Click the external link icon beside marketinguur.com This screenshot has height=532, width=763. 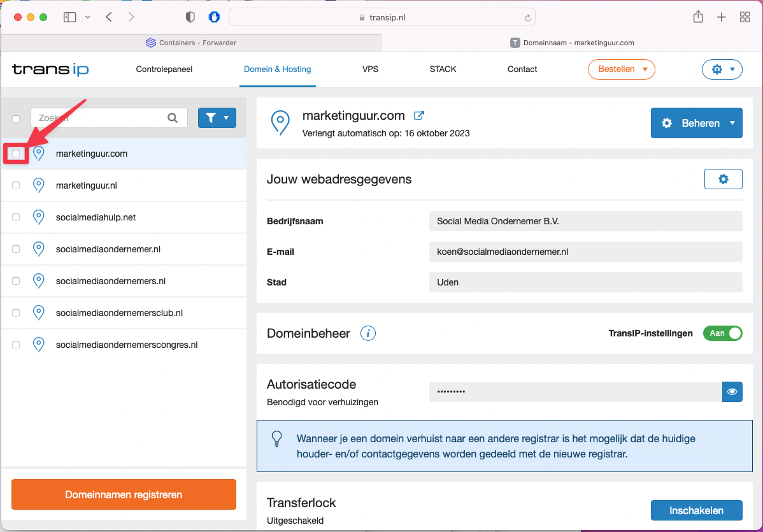(x=419, y=116)
